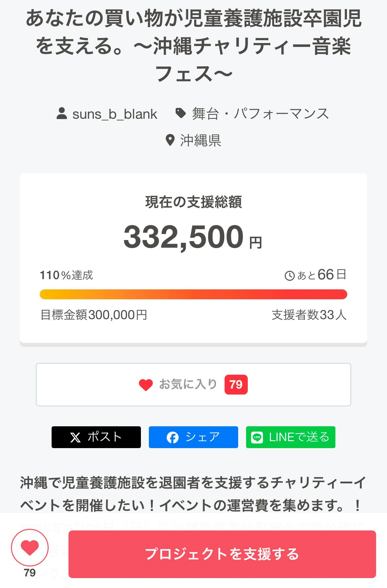Click the X logo on post button
Image resolution: width=387 pixels, height=588 pixels.
tap(75, 438)
